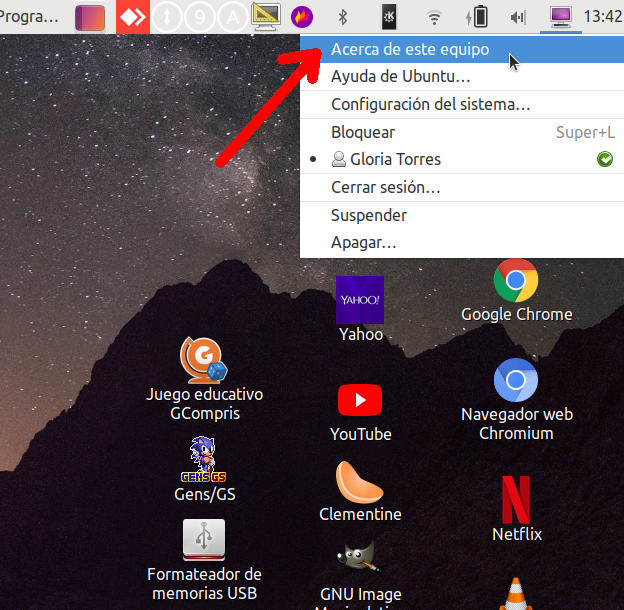Launch GNU Image Manipulation Program icon
The height and width of the screenshot is (610, 624).
(x=358, y=560)
